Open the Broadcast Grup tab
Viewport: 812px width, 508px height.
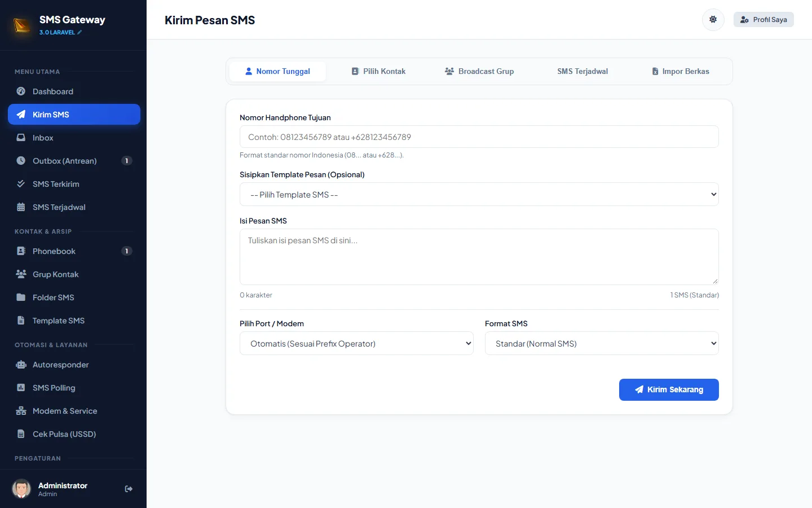(x=479, y=72)
